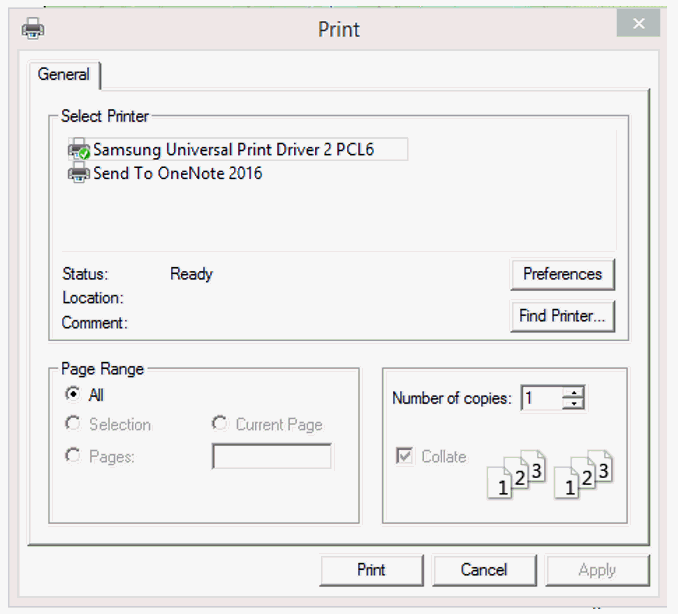Choose the Selection radio button
The width and height of the screenshot is (678, 614).
click(x=73, y=425)
